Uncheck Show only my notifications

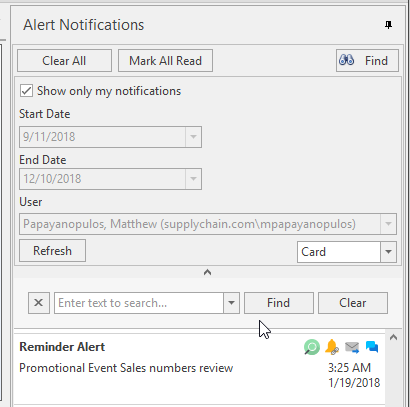coord(26,91)
